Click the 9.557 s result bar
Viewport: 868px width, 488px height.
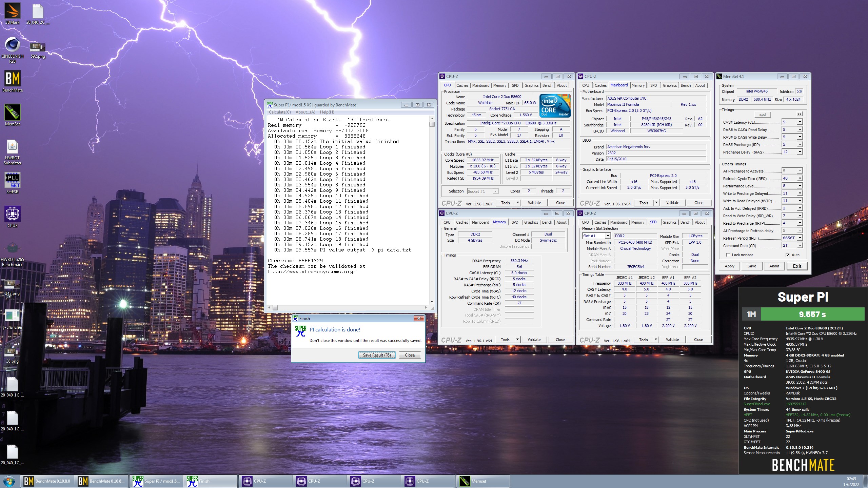pyautogui.click(x=812, y=314)
